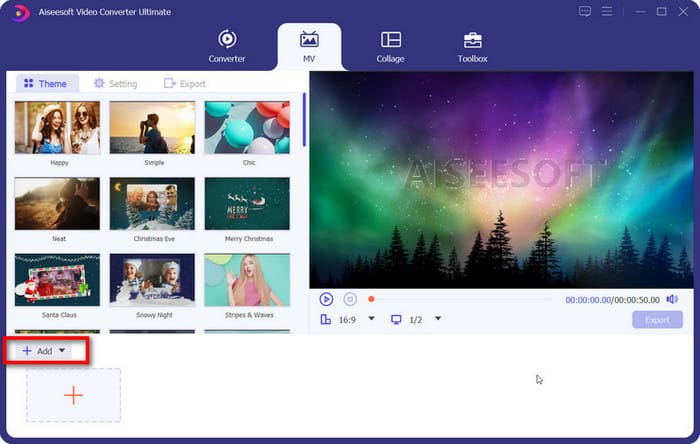Apply the Christmas Eve theme

pyautogui.click(x=152, y=203)
